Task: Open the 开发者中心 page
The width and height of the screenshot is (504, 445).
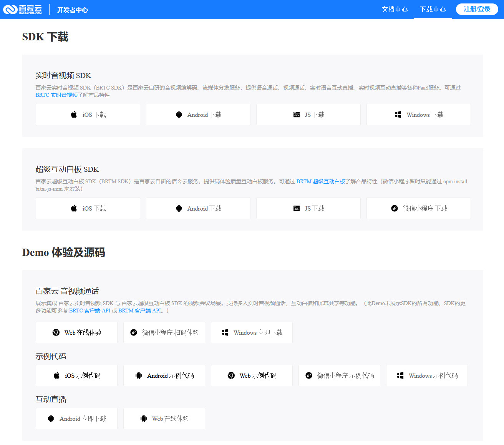Action: click(x=72, y=10)
